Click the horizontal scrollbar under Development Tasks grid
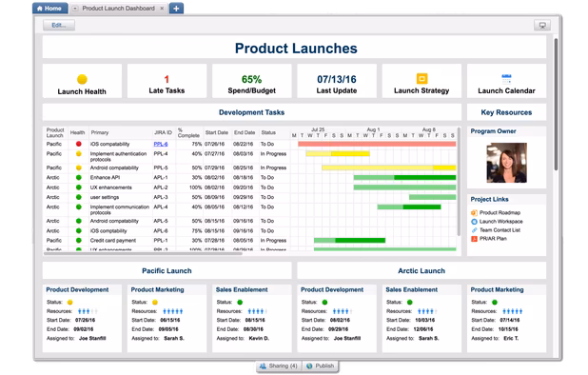This screenshot has width=588, height=375. [x=143, y=254]
